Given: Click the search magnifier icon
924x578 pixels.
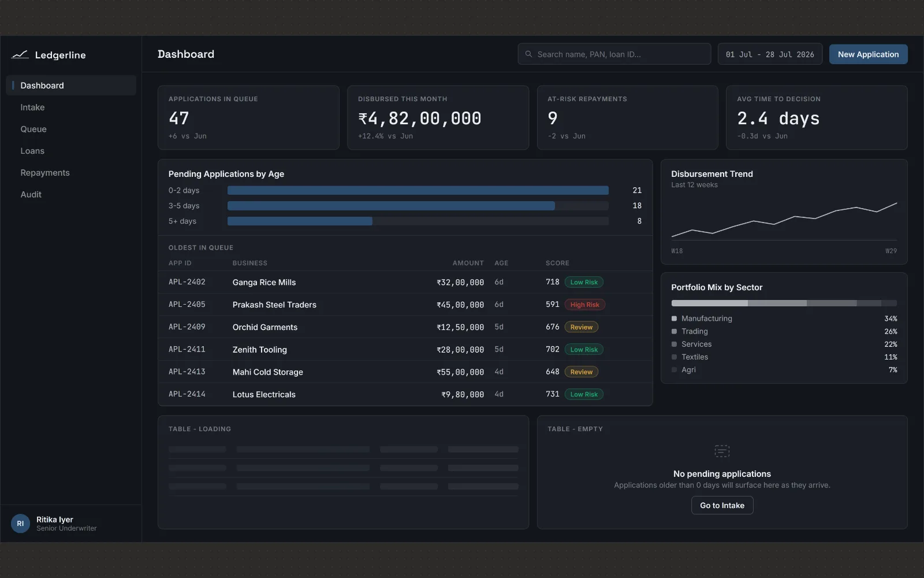Looking at the screenshot, I should (528, 54).
